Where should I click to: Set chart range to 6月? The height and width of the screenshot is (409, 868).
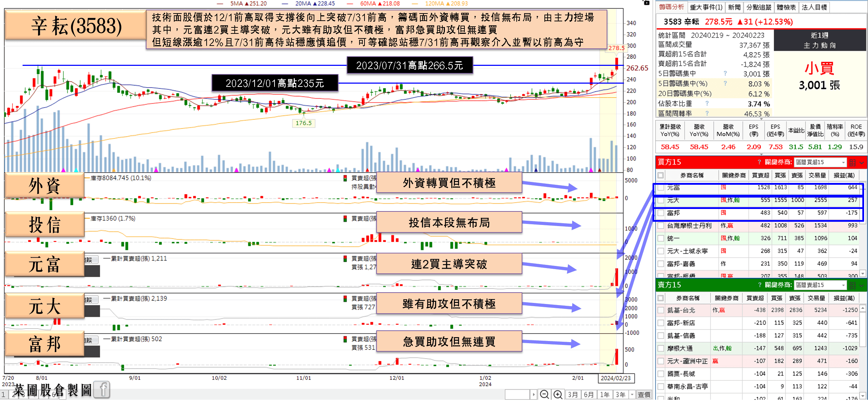(x=589, y=394)
